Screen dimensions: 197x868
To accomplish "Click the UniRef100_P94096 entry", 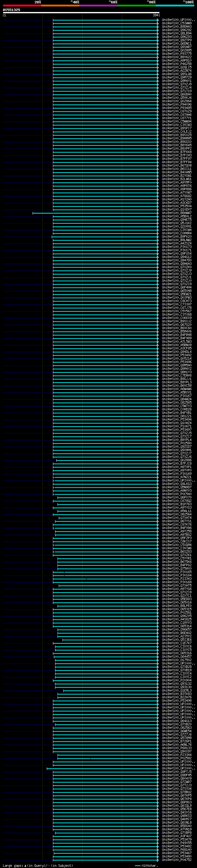I will (x=176, y=104).
